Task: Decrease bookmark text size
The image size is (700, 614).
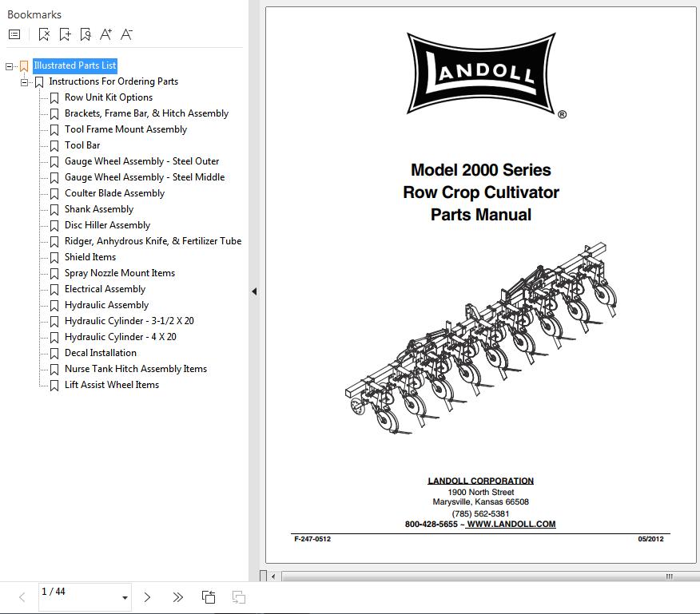Action: click(x=126, y=34)
